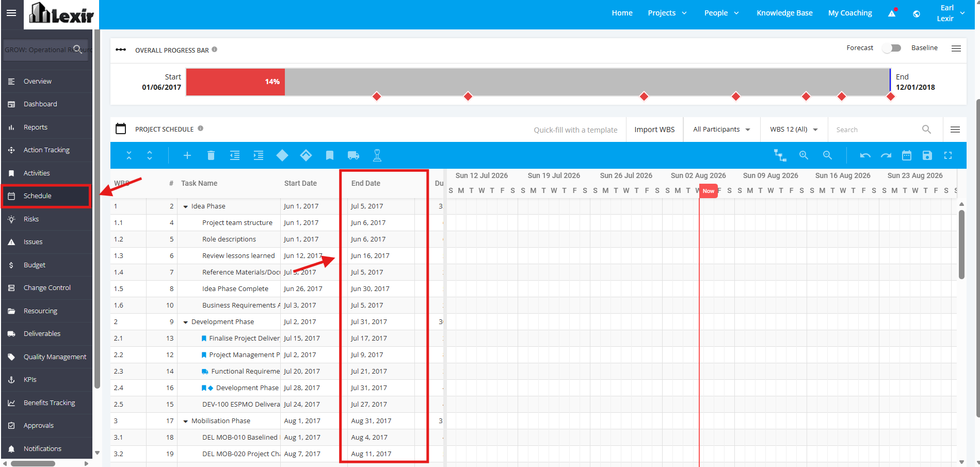This screenshot has width=980, height=467.
Task: Click the bookmark icon in the schedule toolbar
Action: point(330,155)
